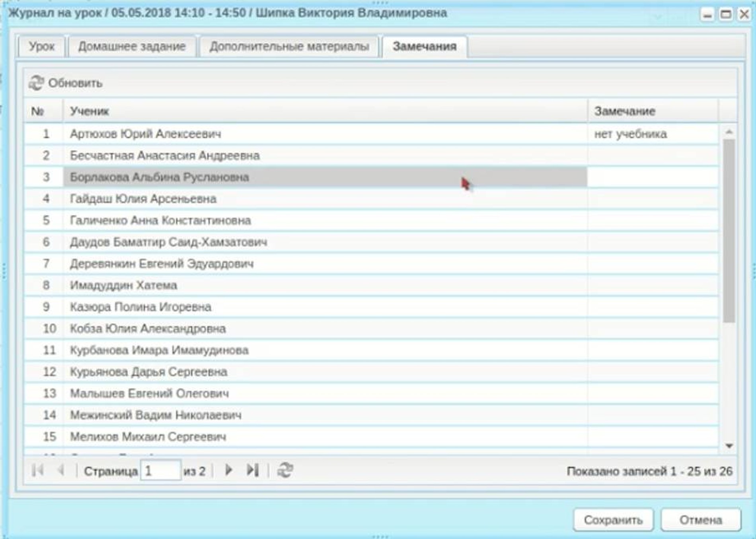Sort by the Ученик column header
This screenshot has height=539, width=756.
click(x=90, y=111)
